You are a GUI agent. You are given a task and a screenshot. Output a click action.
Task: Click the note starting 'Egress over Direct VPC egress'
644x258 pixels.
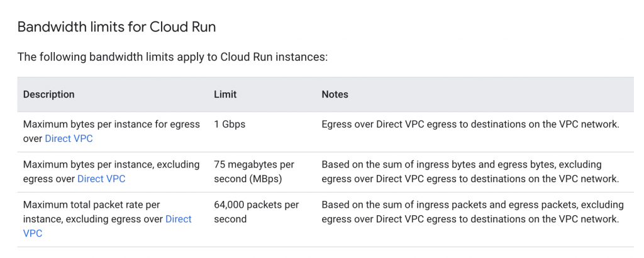click(470, 124)
